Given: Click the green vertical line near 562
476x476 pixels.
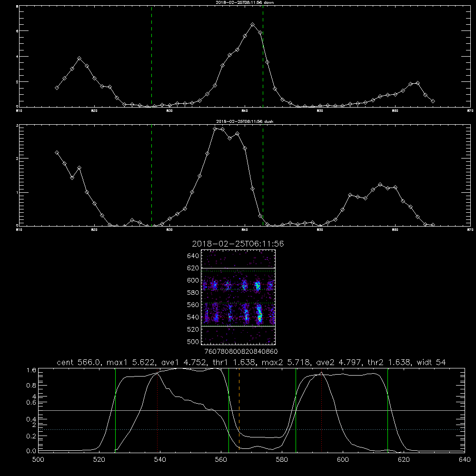Looking at the screenshot, I should click(228, 410).
